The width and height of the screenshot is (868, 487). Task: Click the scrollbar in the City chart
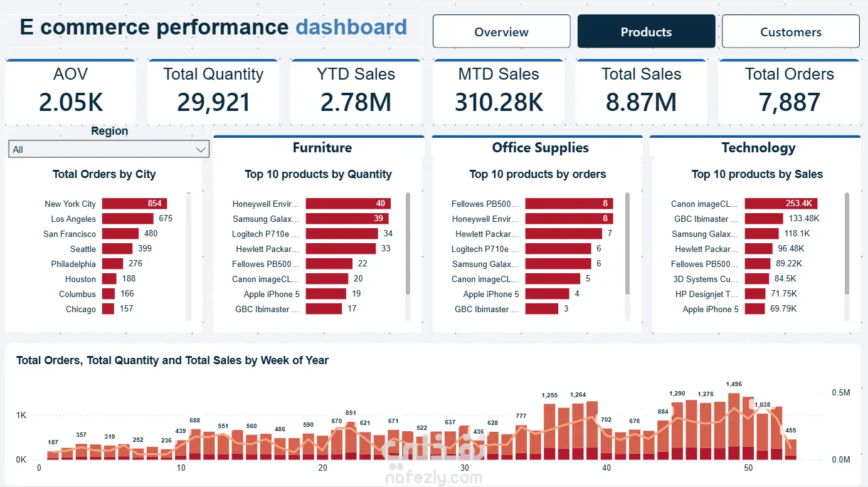pyautogui.click(x=188, y=257)
